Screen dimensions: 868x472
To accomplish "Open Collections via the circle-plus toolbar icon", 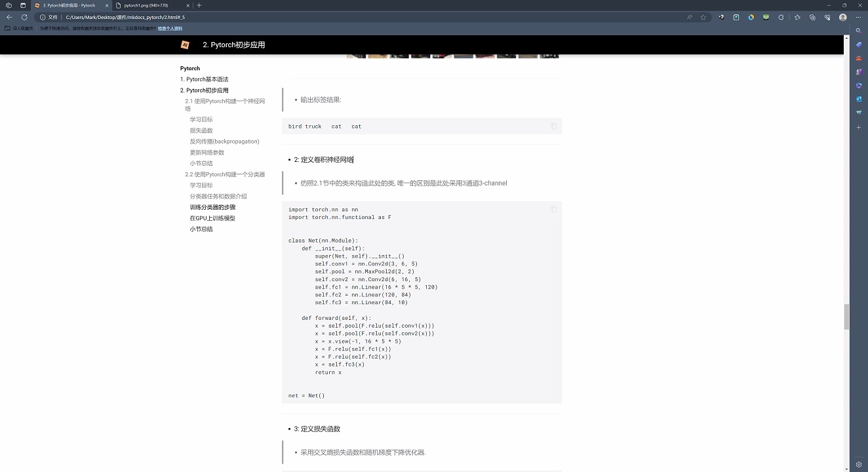I will click(812, 18).
